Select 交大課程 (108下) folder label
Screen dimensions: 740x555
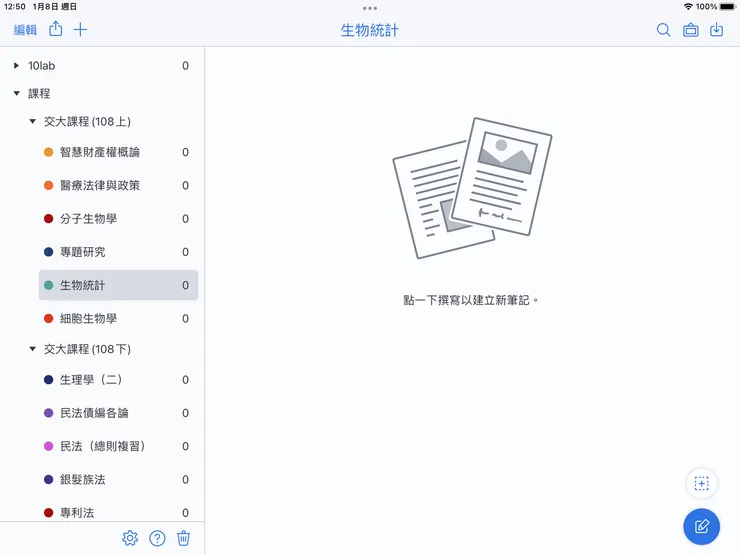(x=87, y=349)
